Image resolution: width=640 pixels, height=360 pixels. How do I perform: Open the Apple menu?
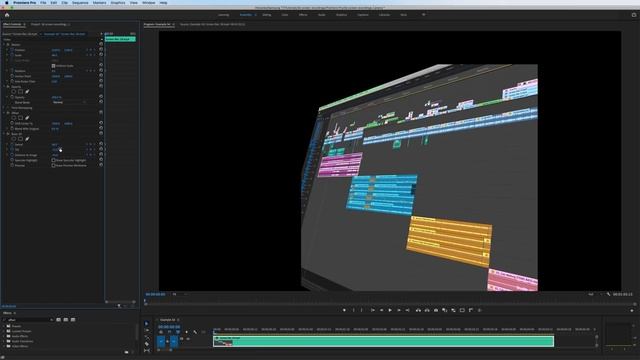(x=7, y=3)
